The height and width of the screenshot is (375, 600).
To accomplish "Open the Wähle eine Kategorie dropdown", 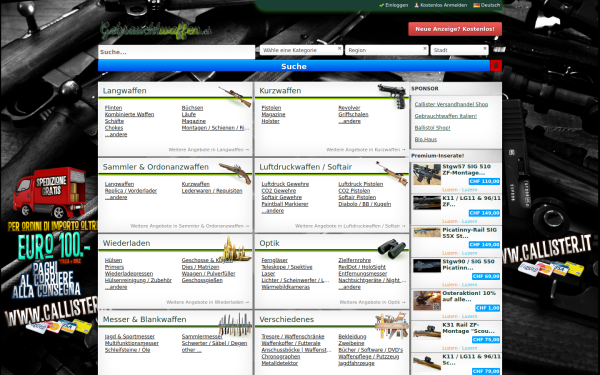I will (x=301, y=50).
